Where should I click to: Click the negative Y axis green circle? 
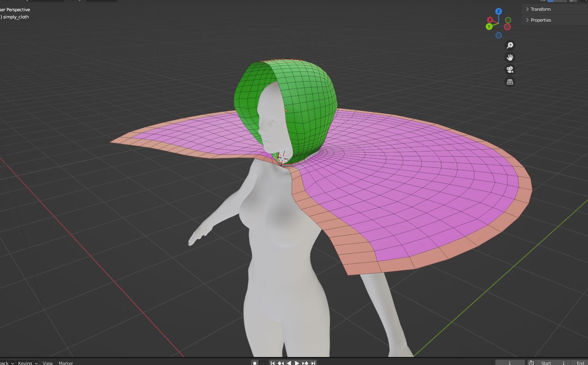(508, 20)
